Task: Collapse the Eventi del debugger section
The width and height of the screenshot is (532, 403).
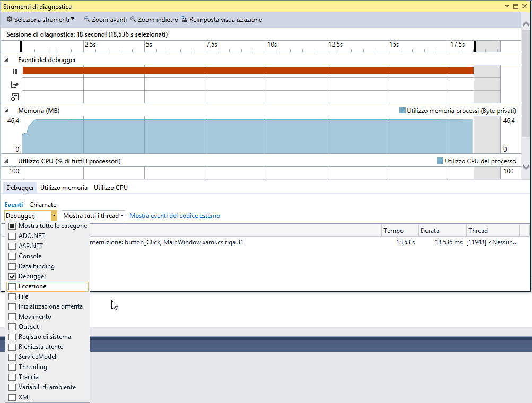Action: coord(6,60)
